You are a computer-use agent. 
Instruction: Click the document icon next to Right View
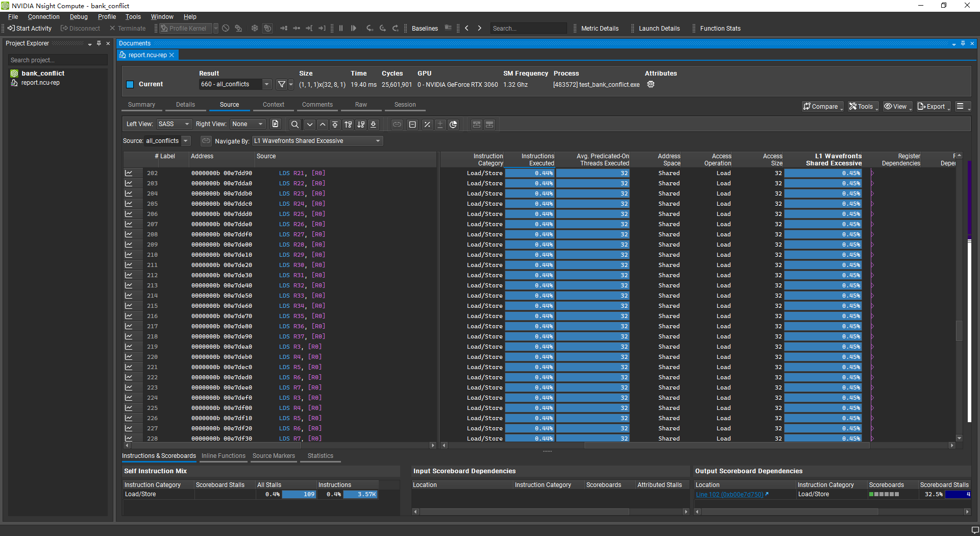tap(275, 124)
